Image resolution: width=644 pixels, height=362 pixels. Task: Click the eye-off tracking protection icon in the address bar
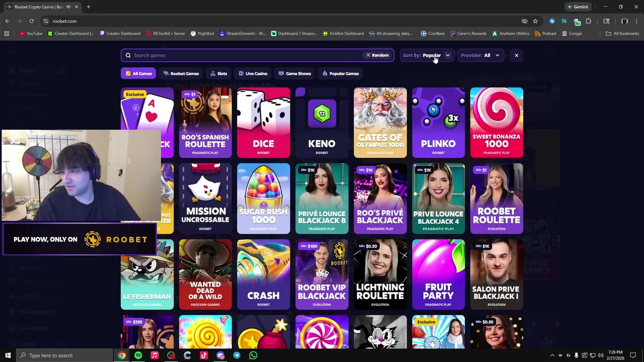[524, 21]
